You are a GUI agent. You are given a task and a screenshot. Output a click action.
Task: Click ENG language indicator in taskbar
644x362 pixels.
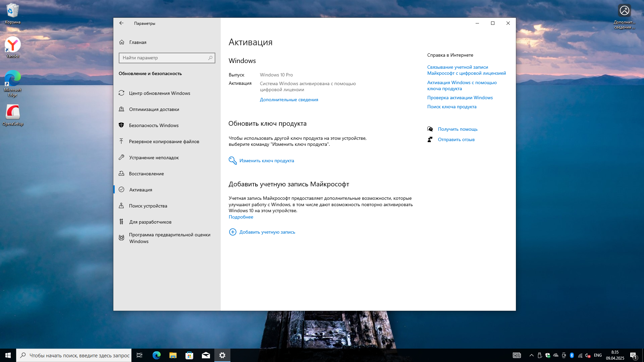(598, 355)
